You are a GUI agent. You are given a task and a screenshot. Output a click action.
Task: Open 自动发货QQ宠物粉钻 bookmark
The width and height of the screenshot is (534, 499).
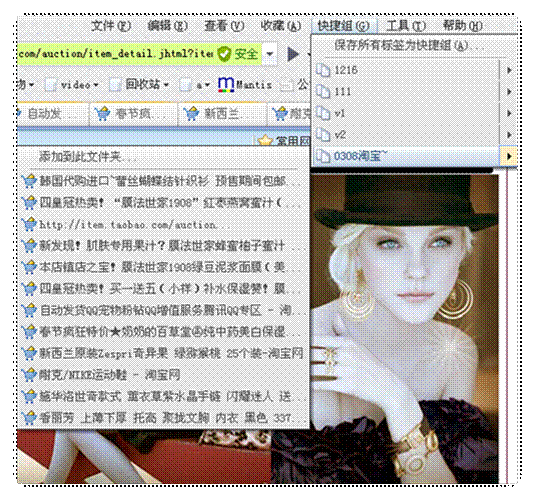tap(163, 310)
